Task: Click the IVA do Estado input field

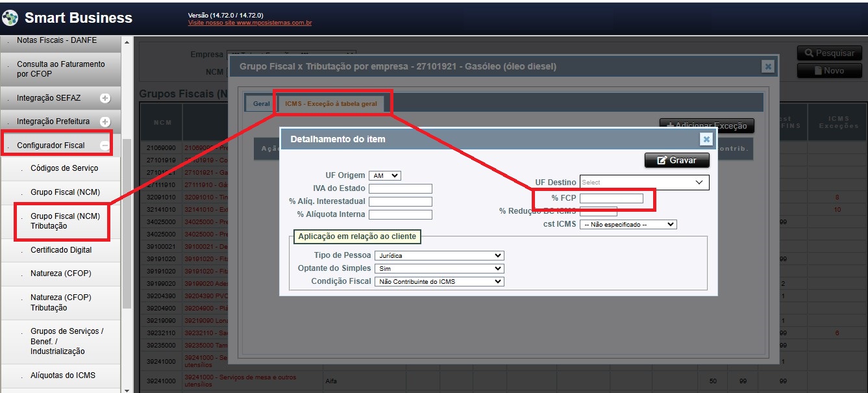Action: pos(400,188)
